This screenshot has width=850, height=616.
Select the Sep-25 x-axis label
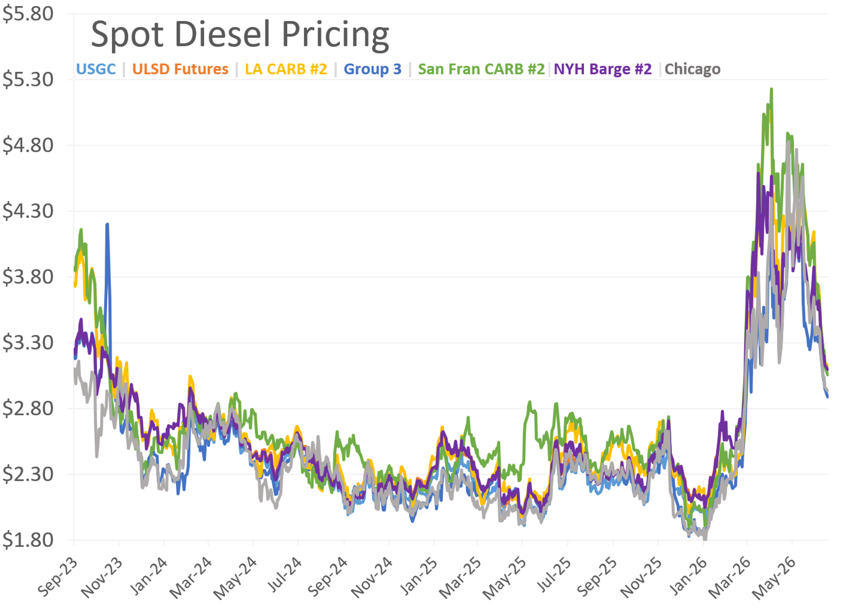tap(597, 577)
